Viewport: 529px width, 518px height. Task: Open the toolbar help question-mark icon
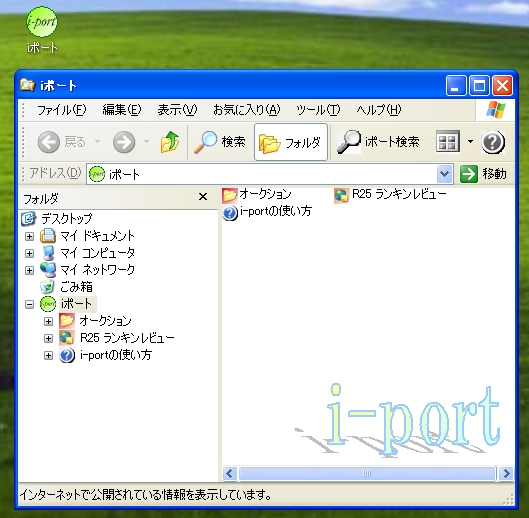pyautogui.click(x=493, y=142)
